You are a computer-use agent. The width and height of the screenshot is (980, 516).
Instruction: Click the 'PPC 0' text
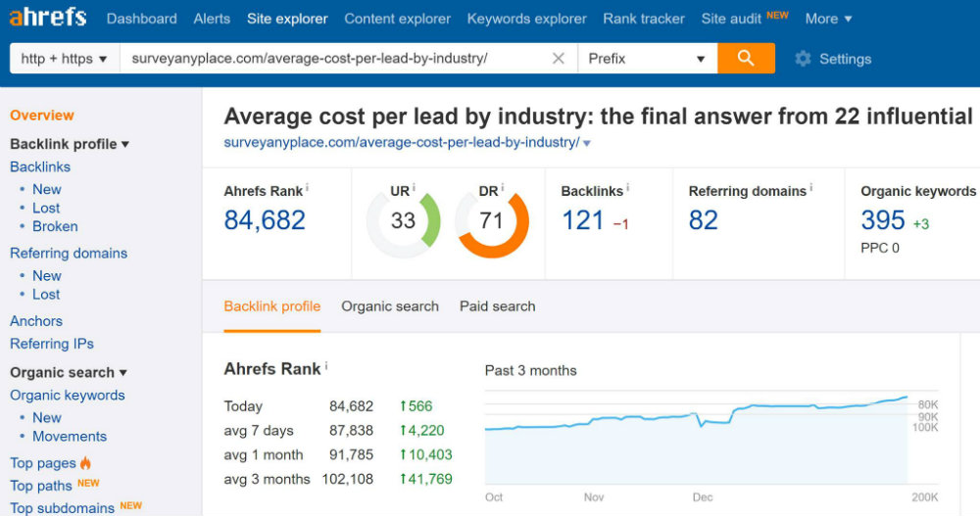(880, 248)
